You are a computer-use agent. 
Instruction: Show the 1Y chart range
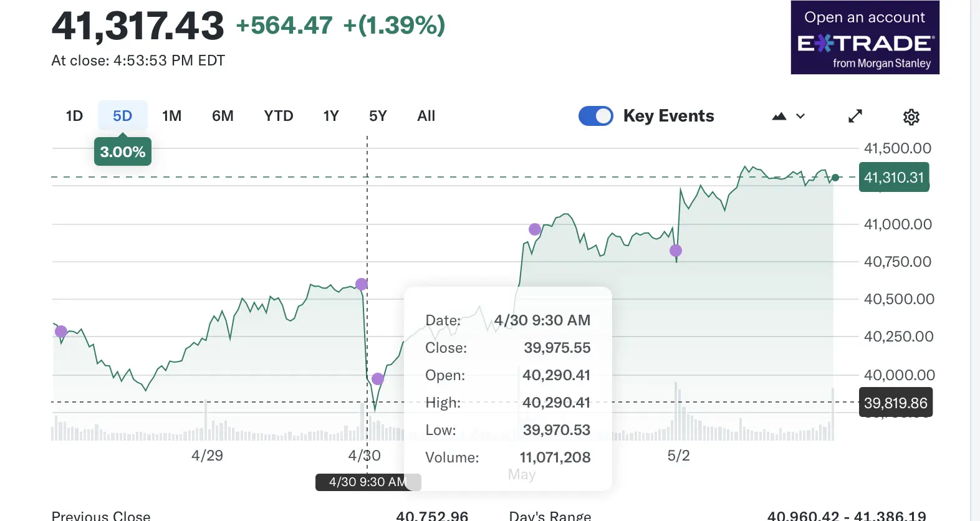[330, 116]
